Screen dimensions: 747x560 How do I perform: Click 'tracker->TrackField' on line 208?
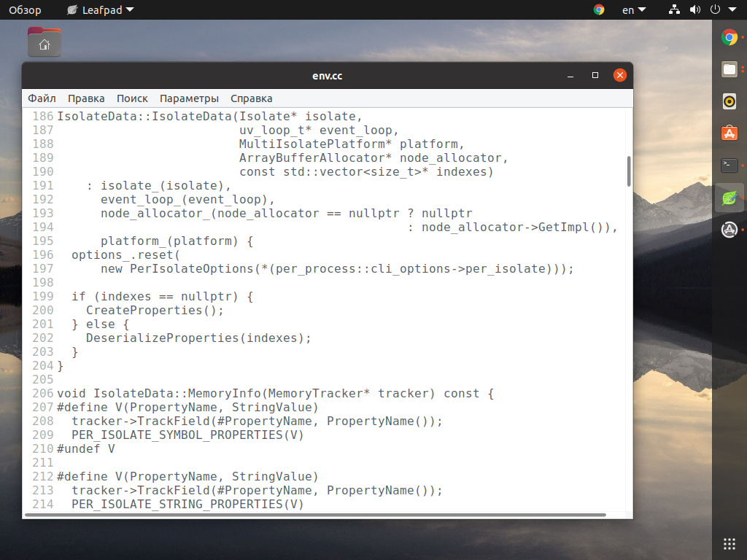pos(141,421)
